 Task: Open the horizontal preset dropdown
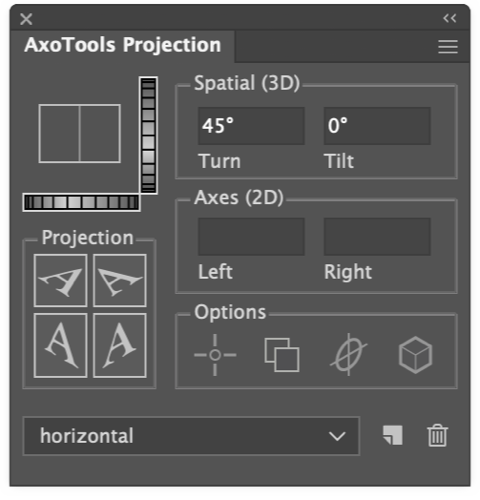191,436
